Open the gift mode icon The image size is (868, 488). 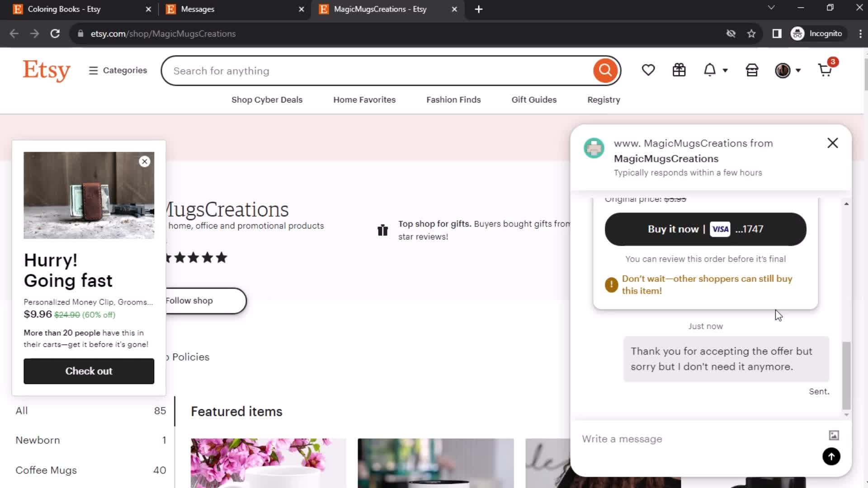coord(679,70)
